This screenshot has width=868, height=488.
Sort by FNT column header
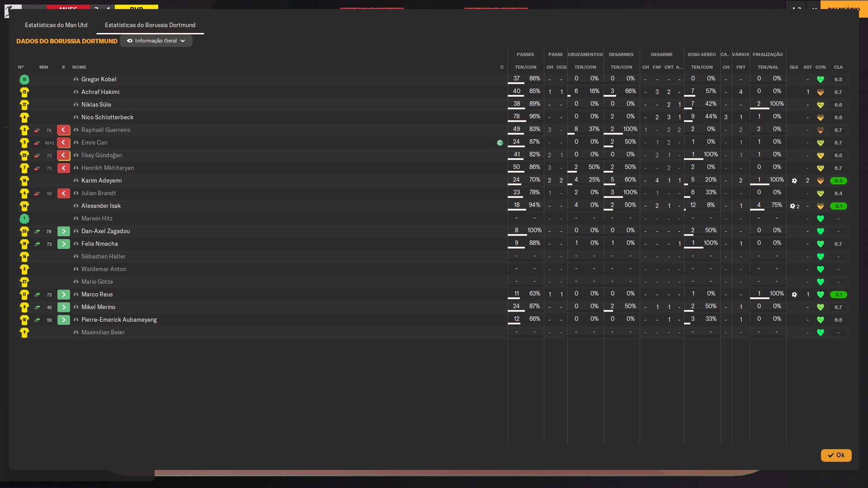pyautogui.click(x=741, y=67)
